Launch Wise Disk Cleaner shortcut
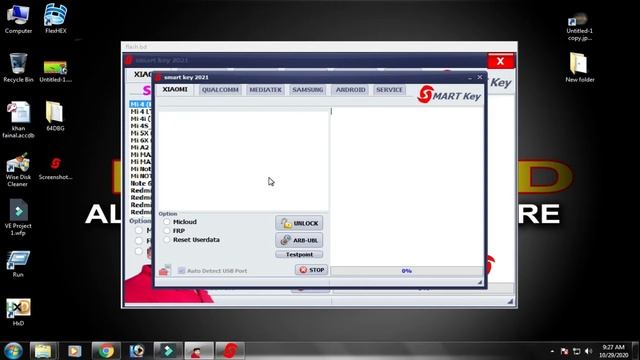 [x=18, y=169]
